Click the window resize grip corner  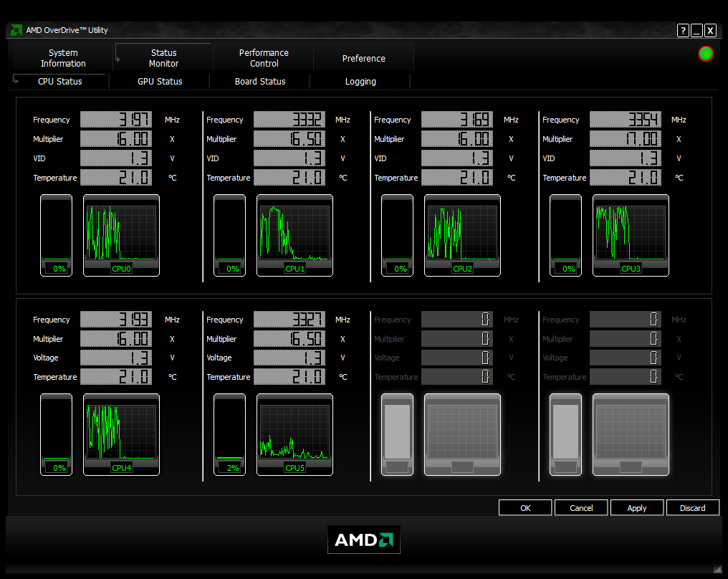tap(718, 568)
